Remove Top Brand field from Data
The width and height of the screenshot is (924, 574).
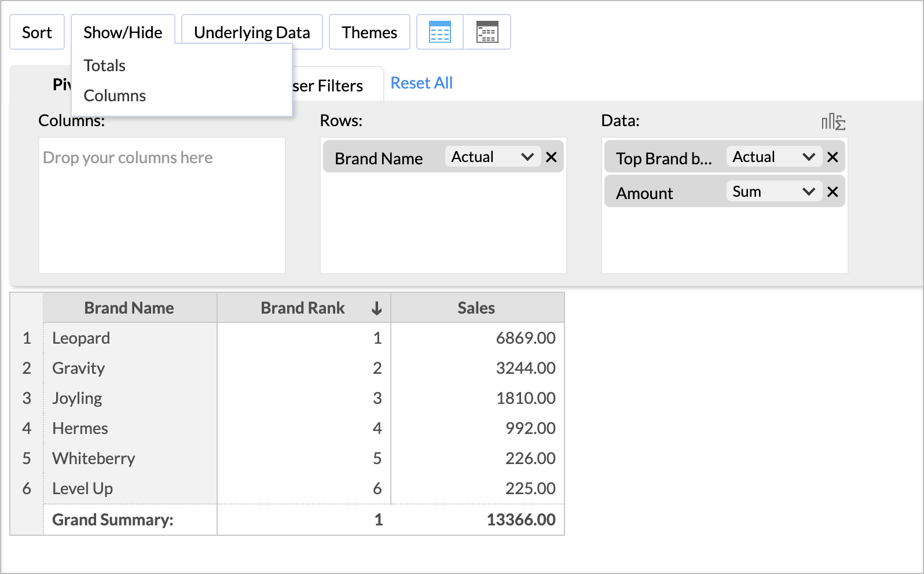point(833,157)
